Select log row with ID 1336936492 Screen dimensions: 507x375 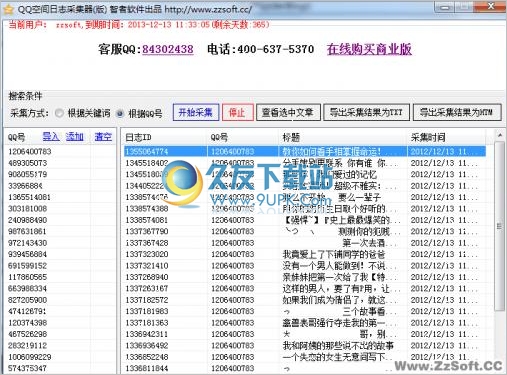tap(305, 346)
